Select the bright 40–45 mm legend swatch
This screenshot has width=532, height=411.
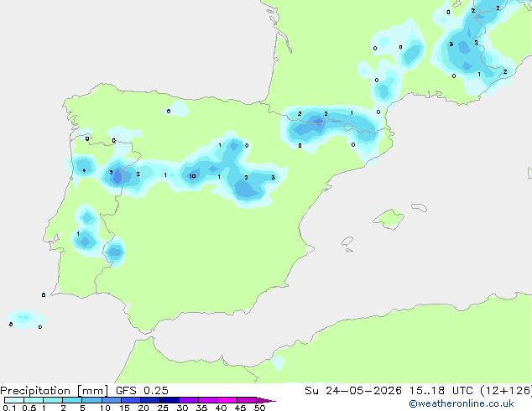pyautogui.click(x=227, y=400)
